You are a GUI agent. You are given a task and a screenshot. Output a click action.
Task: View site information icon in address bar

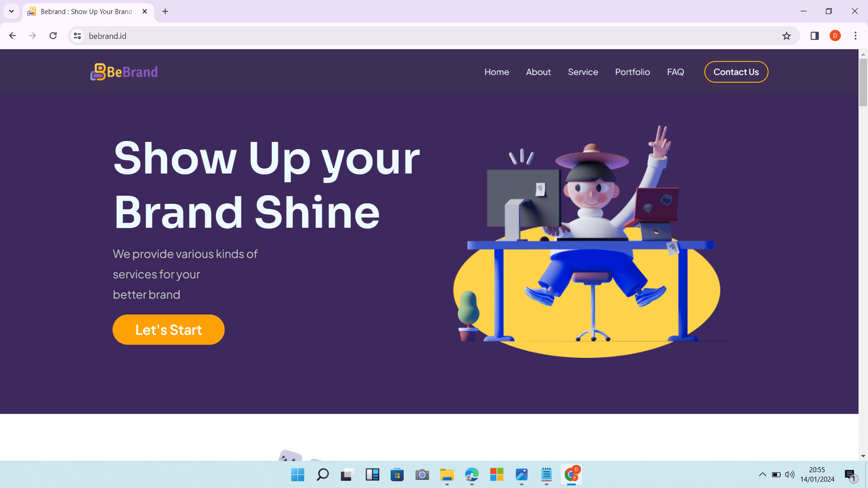pyautogui.click(x=78, y=36)
